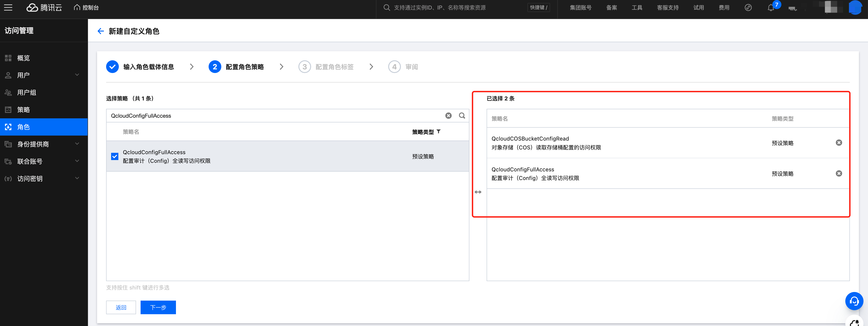Select step 3 配置角色标签
Viewport: 868px width, 326px height.
tap(326, 67)
